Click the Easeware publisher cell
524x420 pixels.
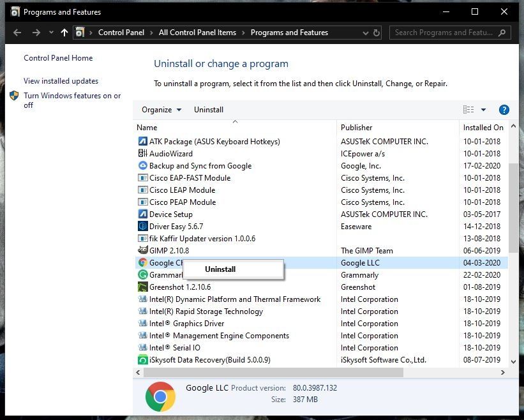356,226
